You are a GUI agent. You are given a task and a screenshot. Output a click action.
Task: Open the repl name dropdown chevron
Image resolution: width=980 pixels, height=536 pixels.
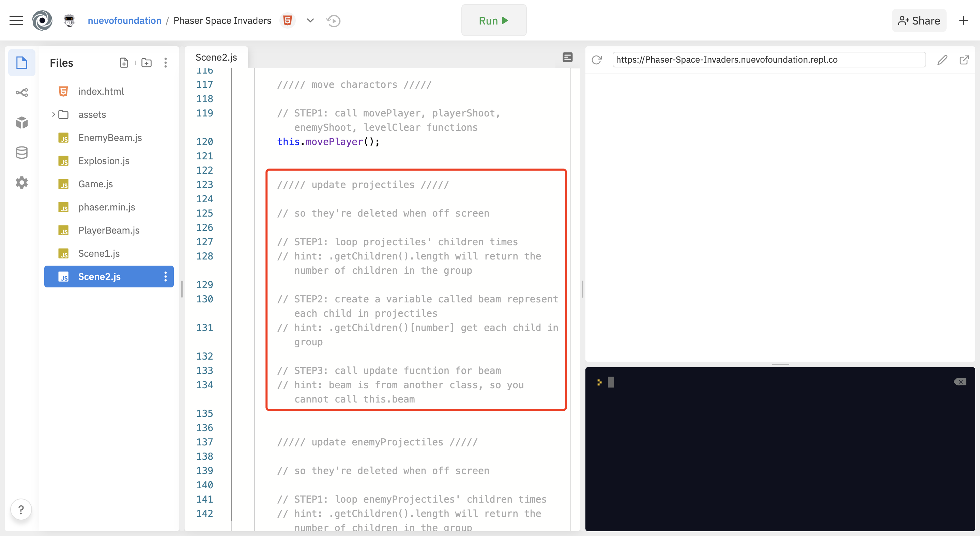click(x=310, y=20)
